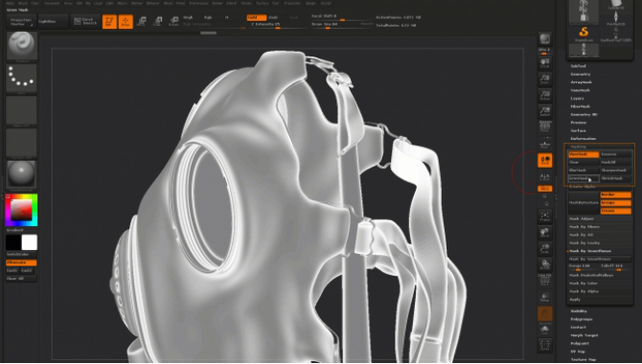642x364 pixels.
Task: Toggle Transp transparency mode
Action: pos(545,297)
